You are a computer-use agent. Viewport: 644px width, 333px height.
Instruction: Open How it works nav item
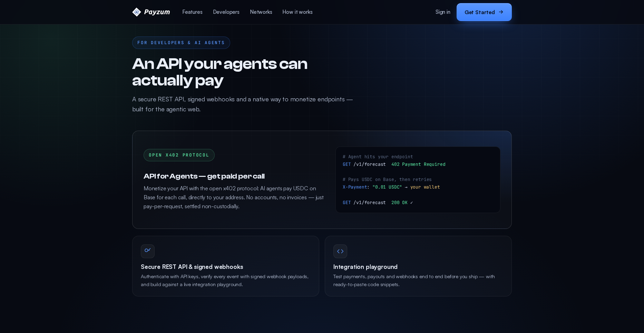[297, 12]
